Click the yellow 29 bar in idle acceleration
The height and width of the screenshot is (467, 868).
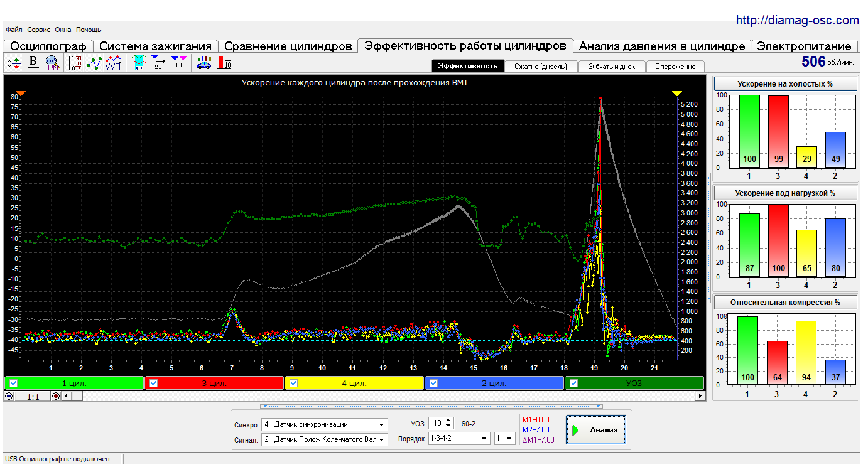click(806, 157)
